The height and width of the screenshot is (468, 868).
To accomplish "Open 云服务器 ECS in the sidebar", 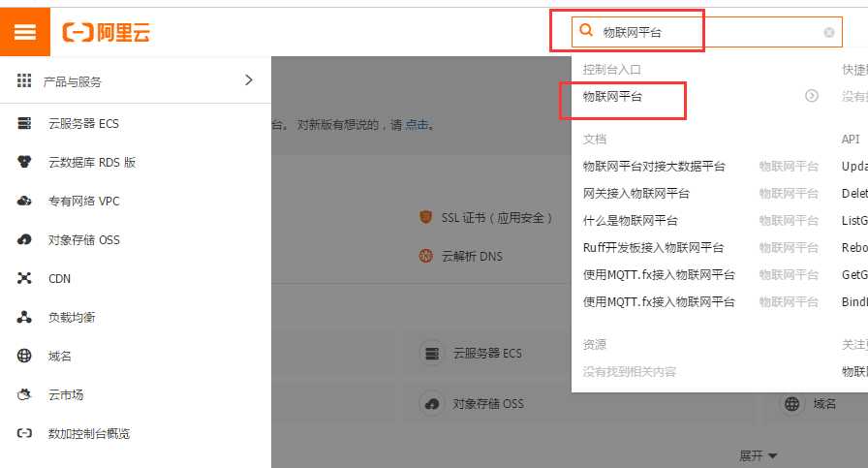I will tap(83, 123).
